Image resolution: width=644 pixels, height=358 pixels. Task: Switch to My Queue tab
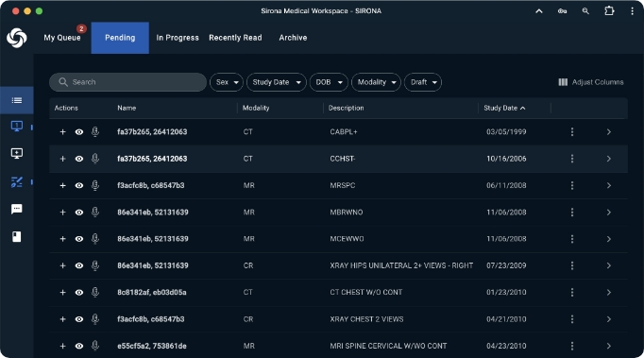pyautogui.click(x=62, y=38)
